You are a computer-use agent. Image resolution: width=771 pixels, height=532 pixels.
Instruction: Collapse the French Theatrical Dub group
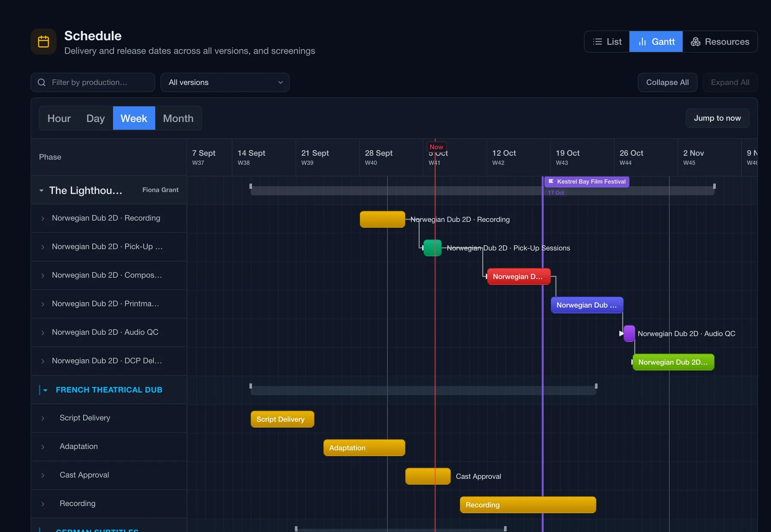[45, 390]
